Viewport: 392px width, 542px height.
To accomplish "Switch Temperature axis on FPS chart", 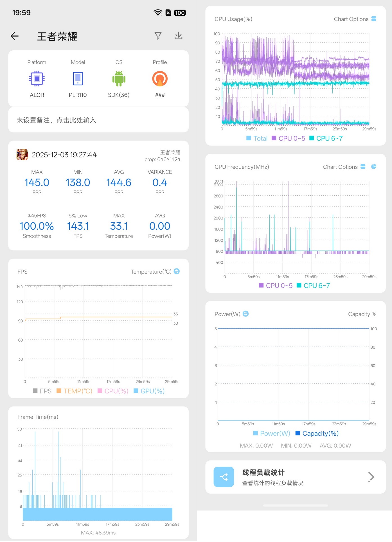I will (x=177, y=272).
